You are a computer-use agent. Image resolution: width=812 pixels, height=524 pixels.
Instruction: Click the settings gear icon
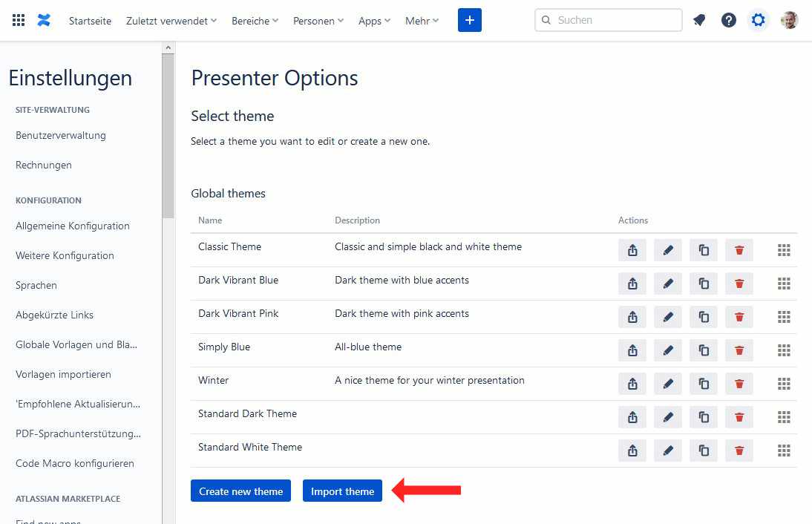(758, 21)
